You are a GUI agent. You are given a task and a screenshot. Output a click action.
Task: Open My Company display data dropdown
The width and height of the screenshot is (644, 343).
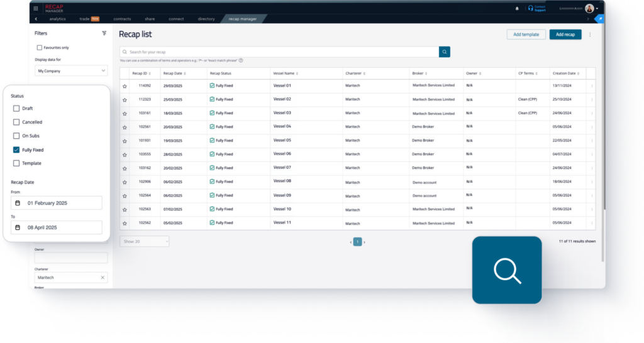pos(71,70)
